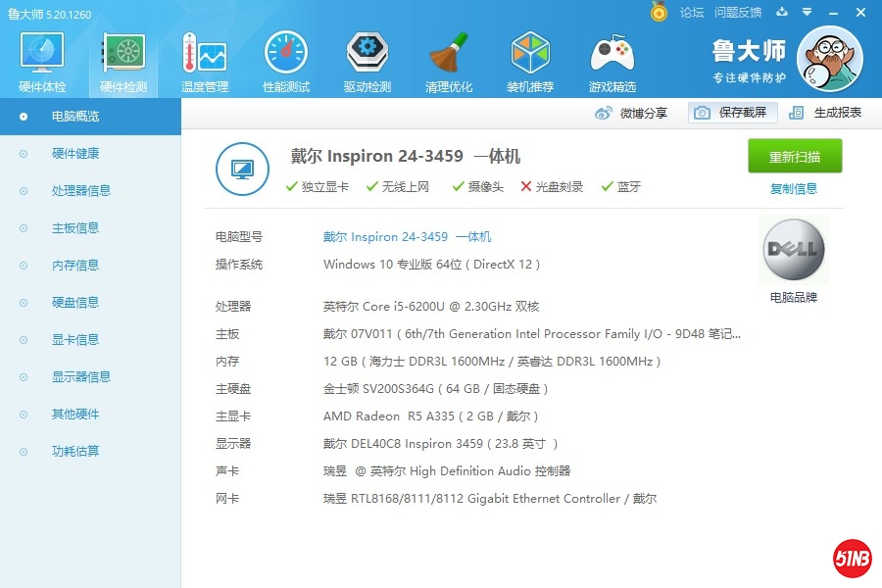The height and width of the screenshot is (588, 882).
Task: Open 装机推荐 software recommendations cube
Action: 530,62
